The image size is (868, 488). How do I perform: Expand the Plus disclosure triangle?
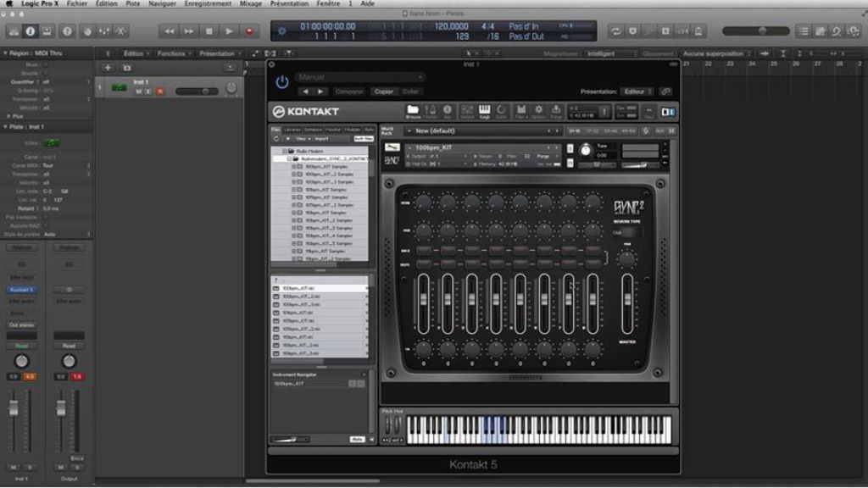coord(8,116)
